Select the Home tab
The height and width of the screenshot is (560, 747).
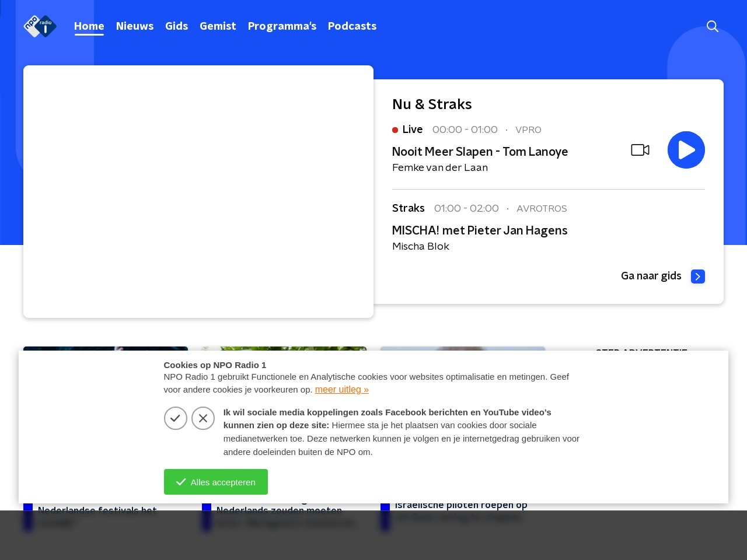(x=89, y=26)
